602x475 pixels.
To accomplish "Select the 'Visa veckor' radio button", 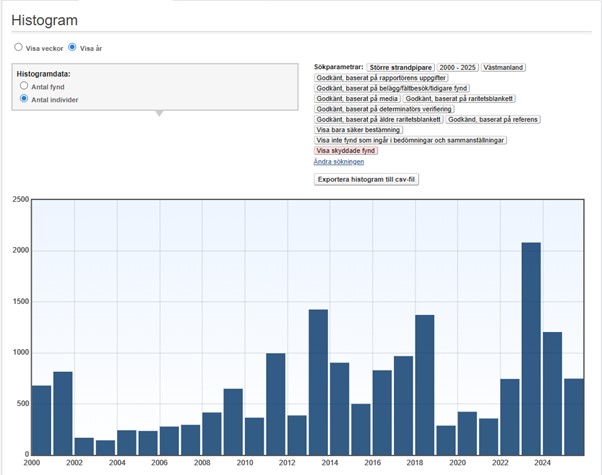I will (18, 47).
